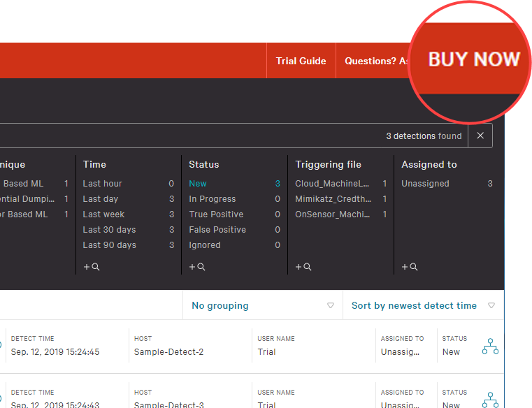Open process tree icon for Sample-Detect-2
The height and width of the screenshot is (408, 532).
490,346
